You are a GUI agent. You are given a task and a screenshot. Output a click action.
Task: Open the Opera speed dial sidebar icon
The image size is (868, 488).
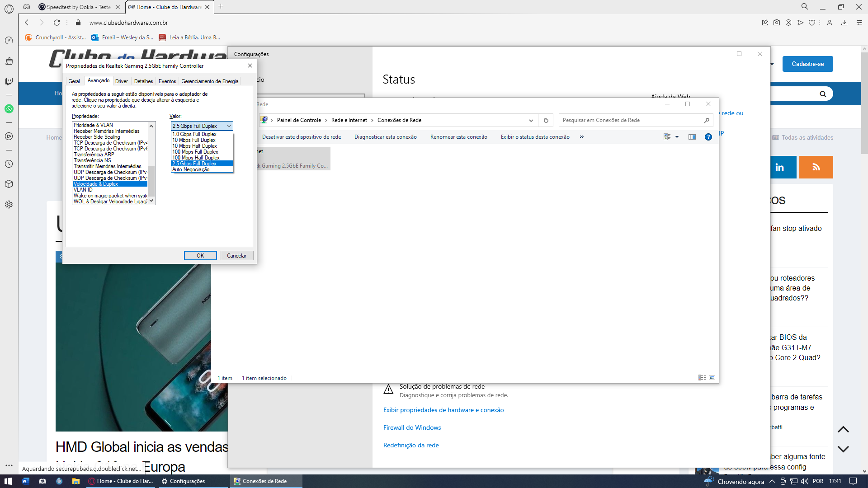(9, 41)
